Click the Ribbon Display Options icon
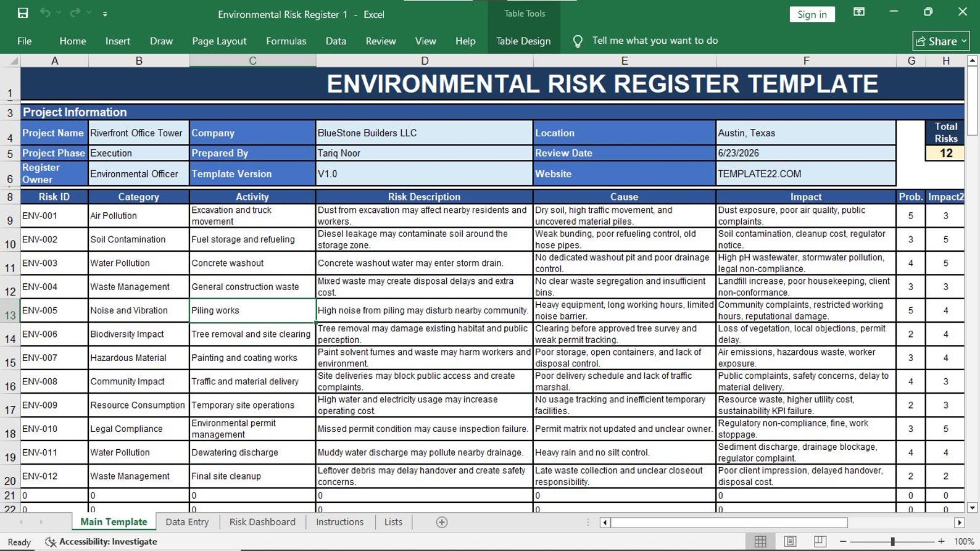This screenshot has width=980, height=551. (x=859, y=12)
